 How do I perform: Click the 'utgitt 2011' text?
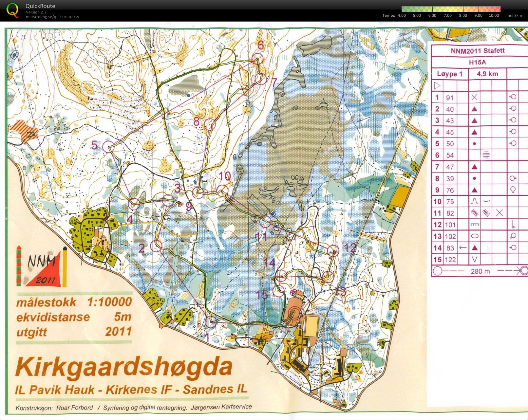(74, 332)
